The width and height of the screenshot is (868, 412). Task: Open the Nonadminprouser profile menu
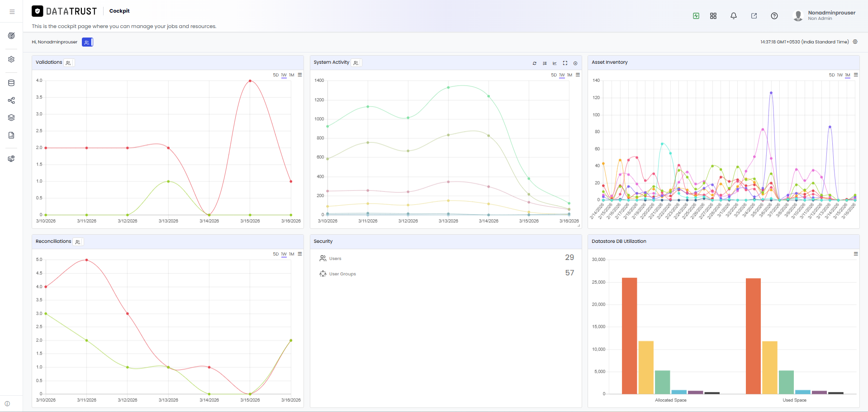825,15
